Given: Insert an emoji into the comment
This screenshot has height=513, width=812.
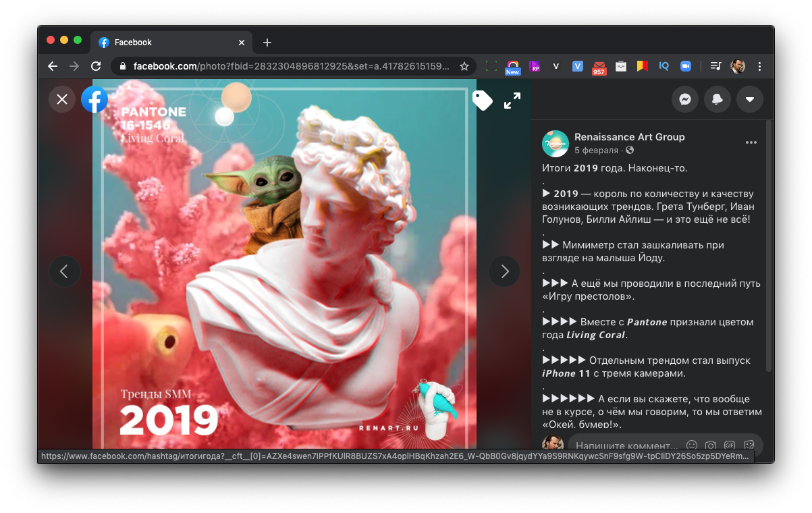Looking at the screenshot, I should (x=692, y=446).
